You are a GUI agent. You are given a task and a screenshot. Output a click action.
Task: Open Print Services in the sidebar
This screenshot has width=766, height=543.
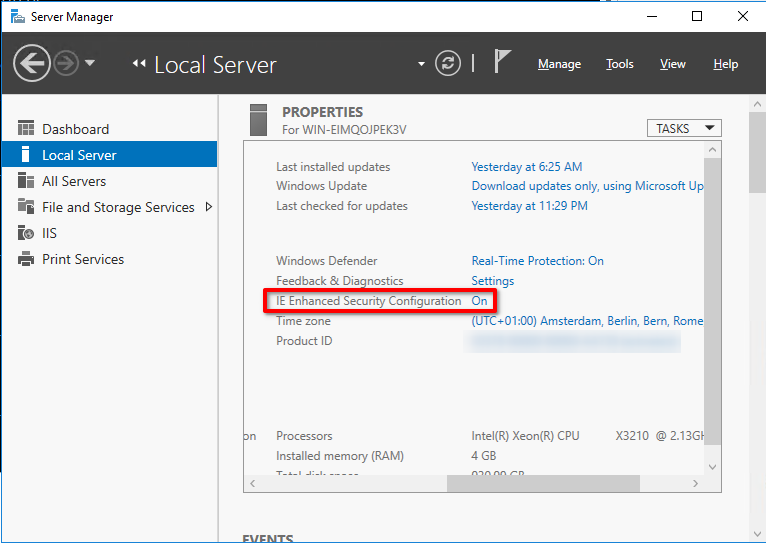click(82, 259)
